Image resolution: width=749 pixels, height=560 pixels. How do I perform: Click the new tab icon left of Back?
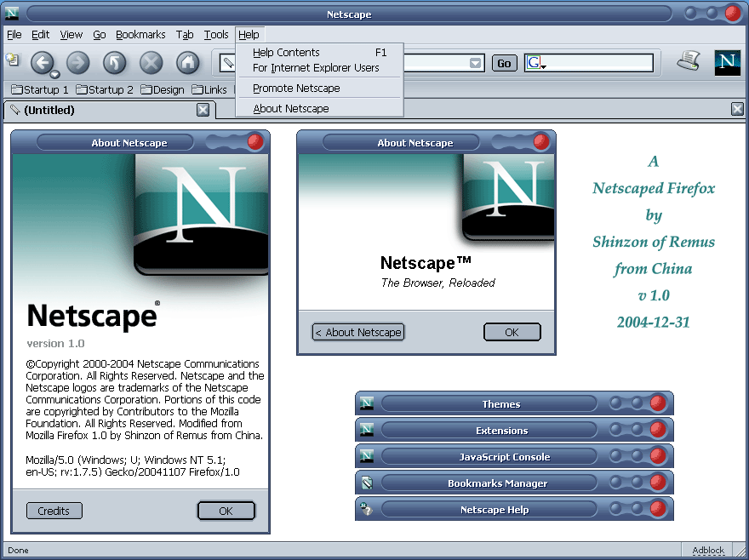pos(12,60)
